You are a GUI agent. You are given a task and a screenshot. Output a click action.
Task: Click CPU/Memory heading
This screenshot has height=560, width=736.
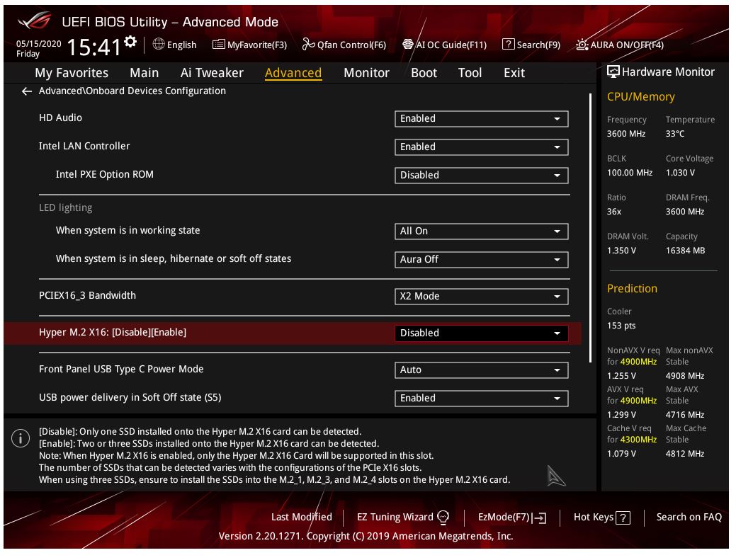(640, 97)
